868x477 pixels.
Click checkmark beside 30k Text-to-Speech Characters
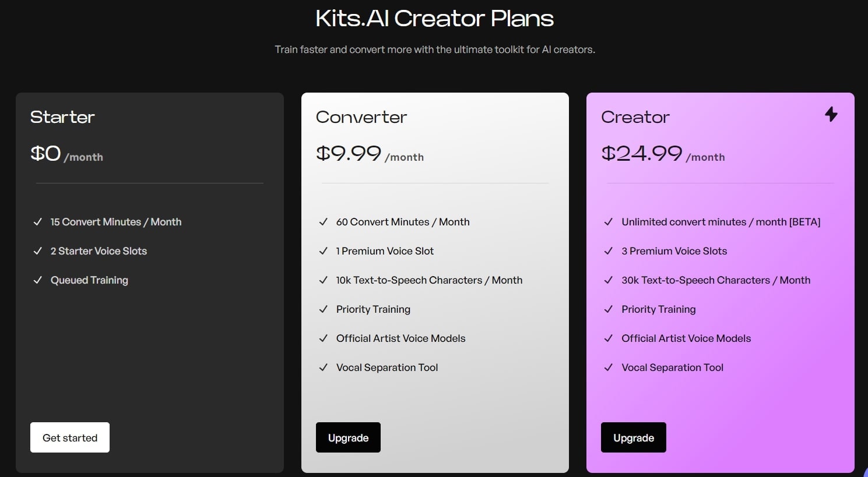609,280
